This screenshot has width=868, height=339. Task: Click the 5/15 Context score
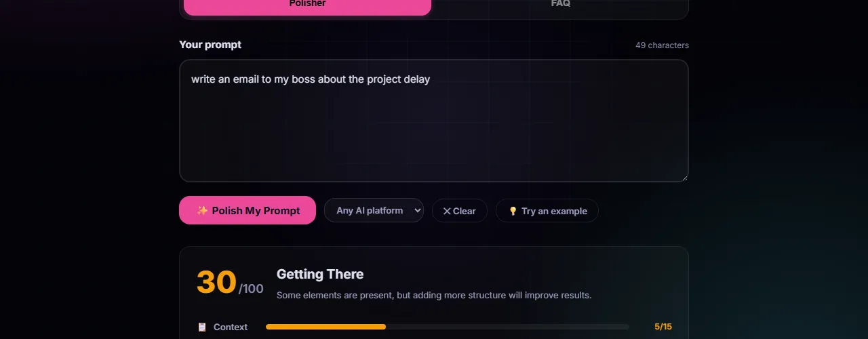pyautogui.click(x=663, y=327)
